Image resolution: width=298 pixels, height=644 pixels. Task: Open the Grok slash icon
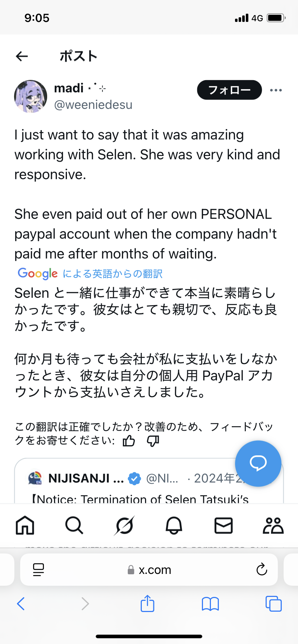pos(124,526)
